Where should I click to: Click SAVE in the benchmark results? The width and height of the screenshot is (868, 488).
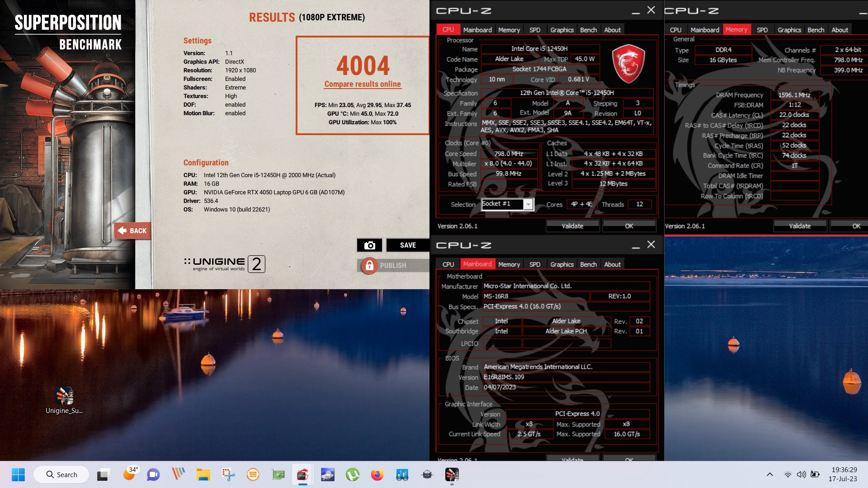point(408,245)
